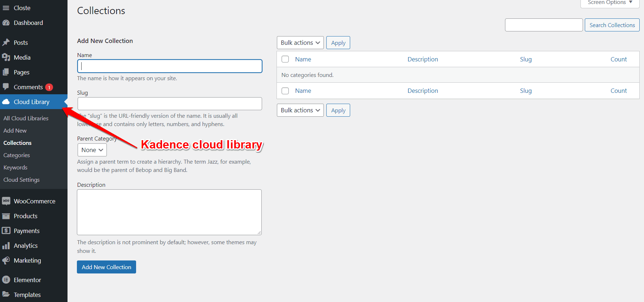Click the Comments speech bubble icon
The image size is (644, 302).
click(x=6, y=87)
